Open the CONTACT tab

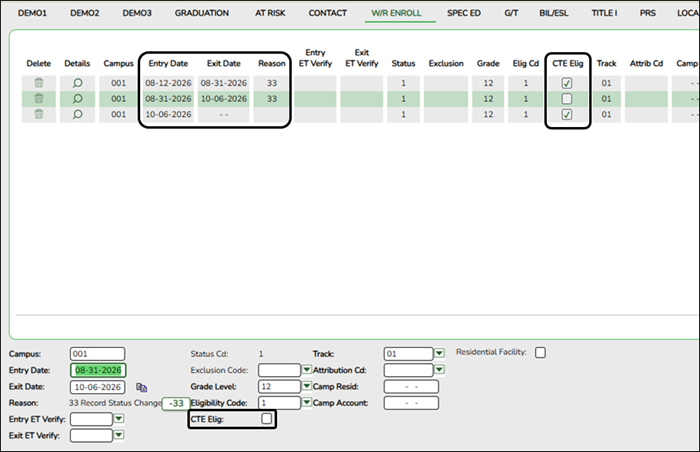pos(328,13)
